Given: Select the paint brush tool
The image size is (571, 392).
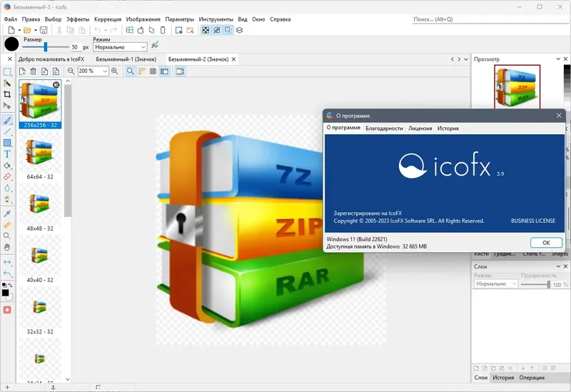Looking at the screenshot, I should coord(7,120).
